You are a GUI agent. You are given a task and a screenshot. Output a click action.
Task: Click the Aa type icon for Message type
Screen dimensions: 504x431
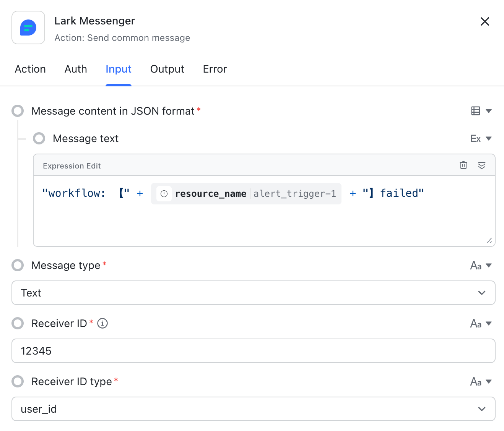476,266
